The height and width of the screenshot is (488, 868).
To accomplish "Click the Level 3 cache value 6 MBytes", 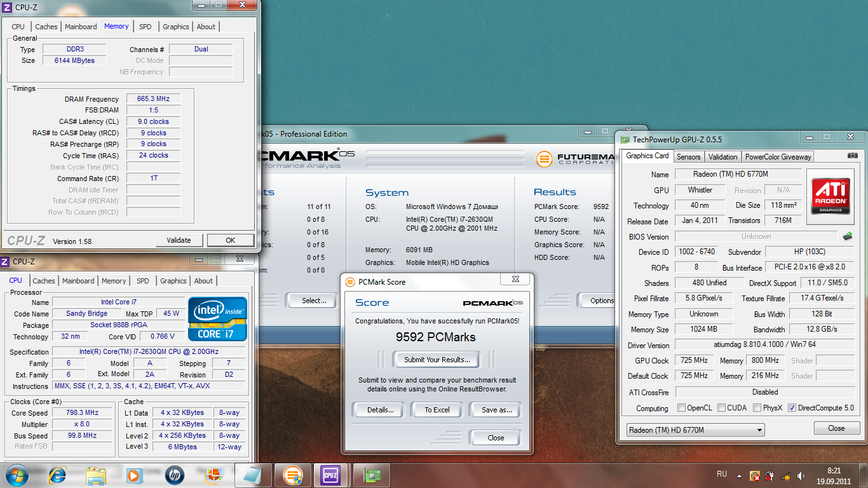I will (184, 447).
